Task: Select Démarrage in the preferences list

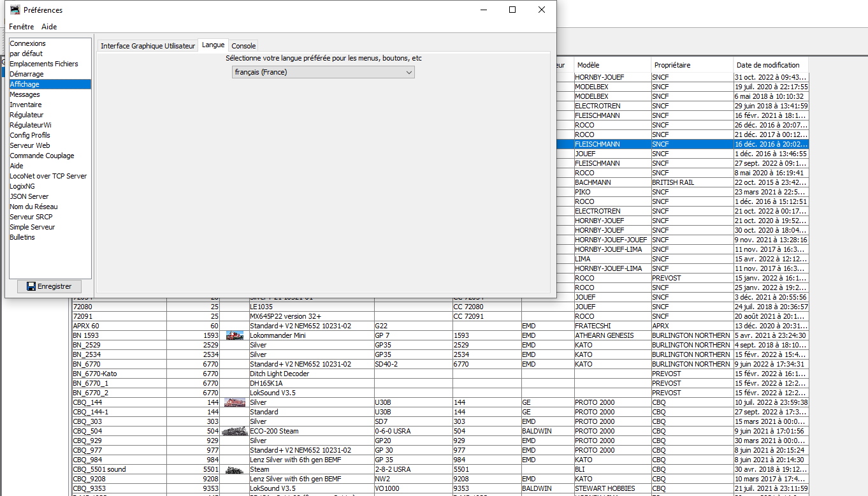Action: point(50,74)
